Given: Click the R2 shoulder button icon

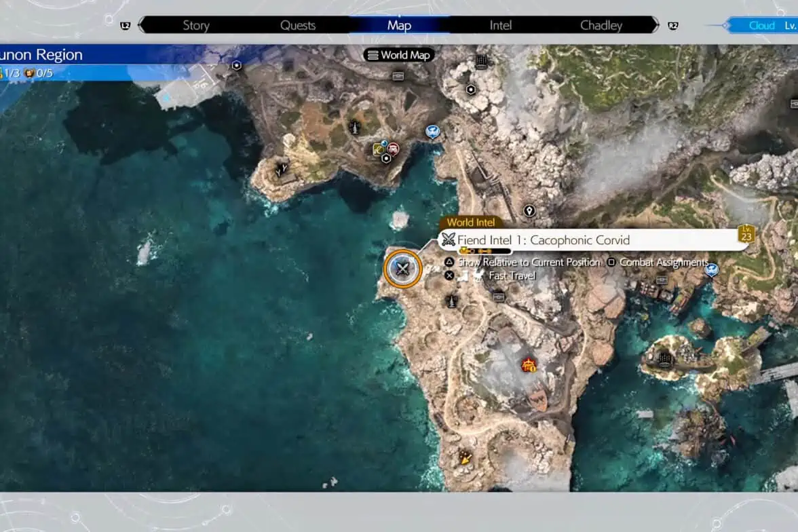Looking at the screenshot, I should coord(673,26).
